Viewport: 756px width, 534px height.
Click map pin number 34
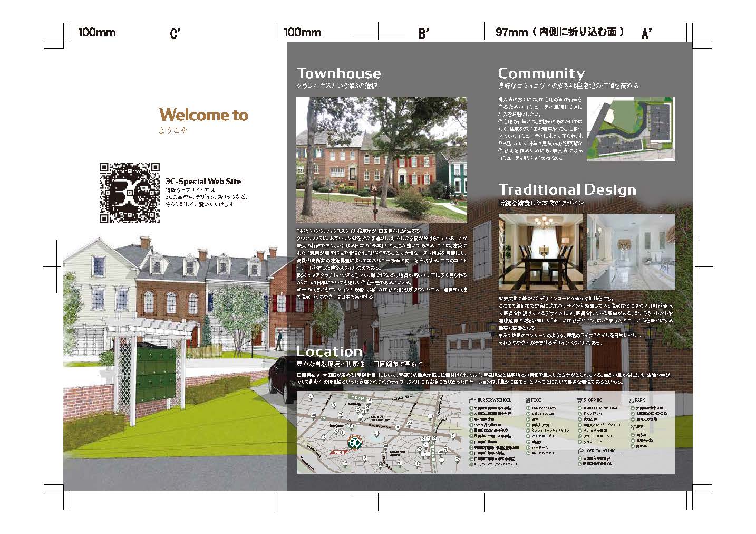(x=377, y=434)
